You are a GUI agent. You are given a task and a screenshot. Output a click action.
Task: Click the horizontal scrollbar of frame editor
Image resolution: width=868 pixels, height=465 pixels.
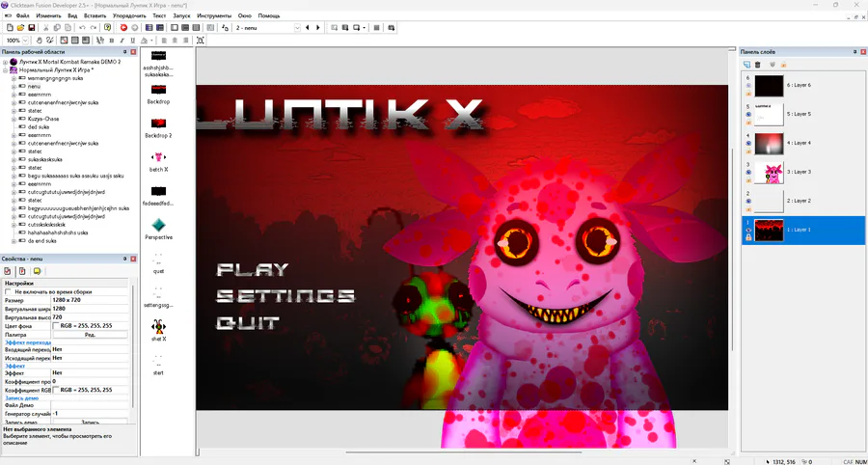click(463, 452)
